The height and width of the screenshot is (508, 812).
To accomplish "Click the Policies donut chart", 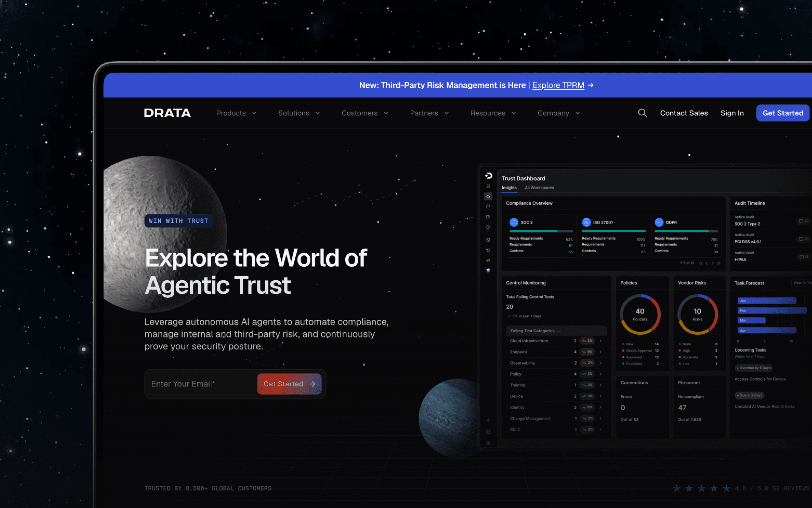I will pyautogui.click(x=640, y=315).
